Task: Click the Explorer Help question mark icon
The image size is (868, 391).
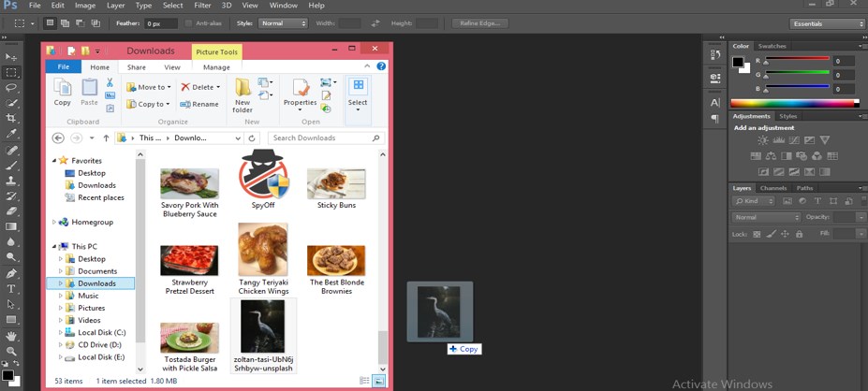Action: pyautogui.click(x=381, y=65)
